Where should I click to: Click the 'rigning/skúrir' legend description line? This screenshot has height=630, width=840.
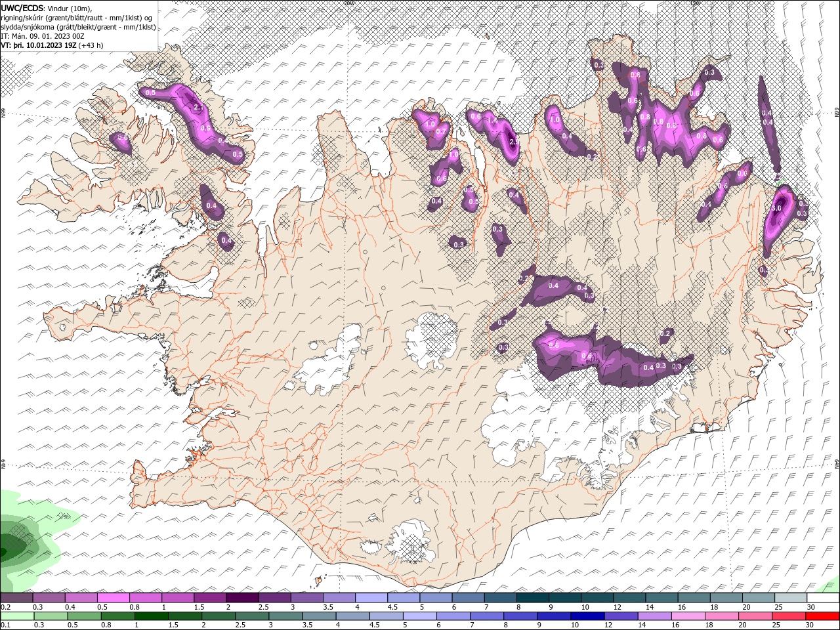[77, 18]
